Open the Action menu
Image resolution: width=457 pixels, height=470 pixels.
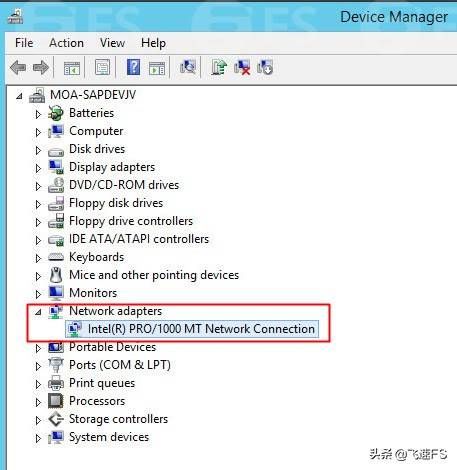(66, 43)
